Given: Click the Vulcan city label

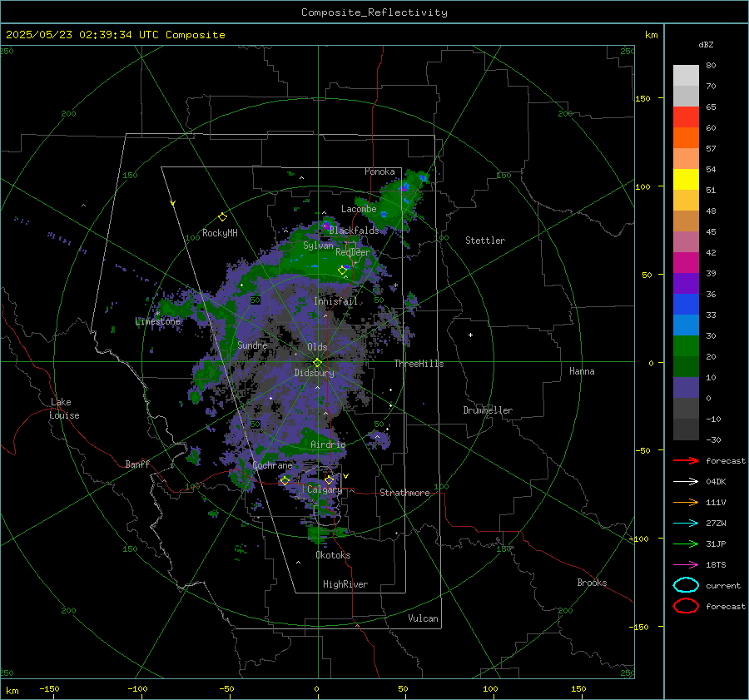Looking at the screenshot, I should 423,618.
